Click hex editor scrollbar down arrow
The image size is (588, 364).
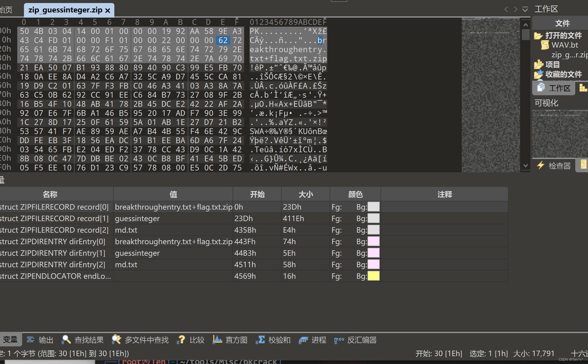(x=526, y=166)
